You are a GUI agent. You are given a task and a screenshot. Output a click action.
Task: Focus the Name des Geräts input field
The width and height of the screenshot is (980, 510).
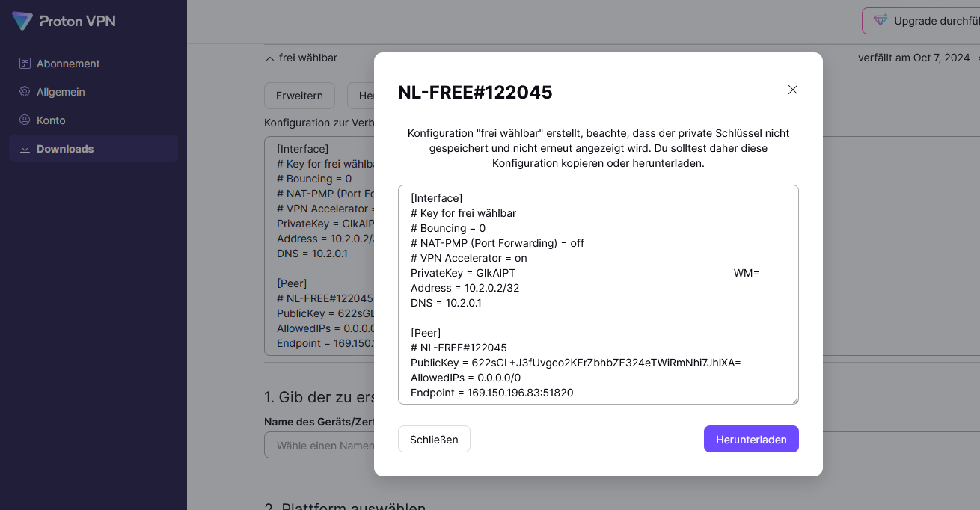click(319, 446)
